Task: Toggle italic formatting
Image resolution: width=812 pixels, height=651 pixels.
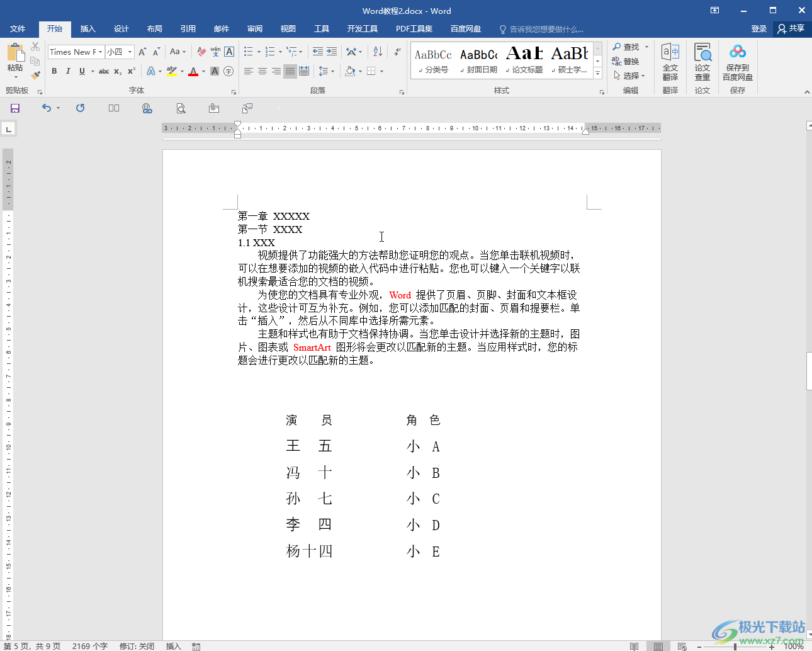Action: tap(68, 71)
